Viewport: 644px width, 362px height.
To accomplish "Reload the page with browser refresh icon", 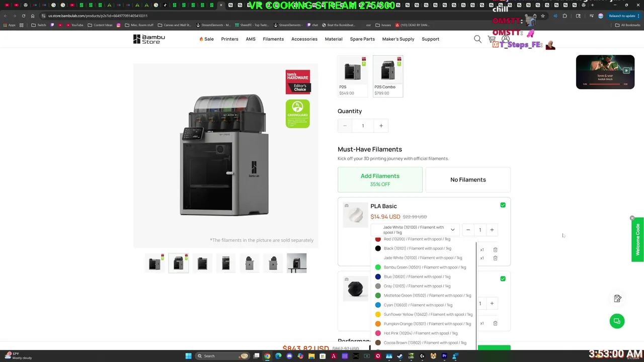I will click(x=23, y=16).
